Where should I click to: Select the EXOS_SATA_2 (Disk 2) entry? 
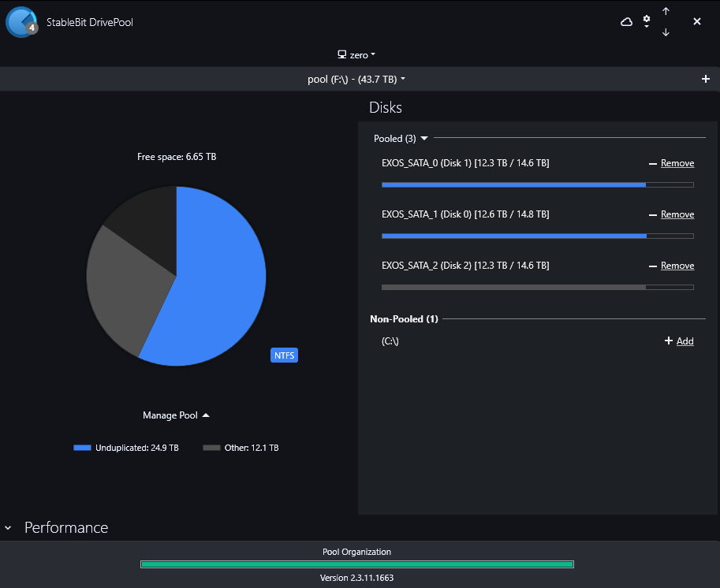click(465, 266)
